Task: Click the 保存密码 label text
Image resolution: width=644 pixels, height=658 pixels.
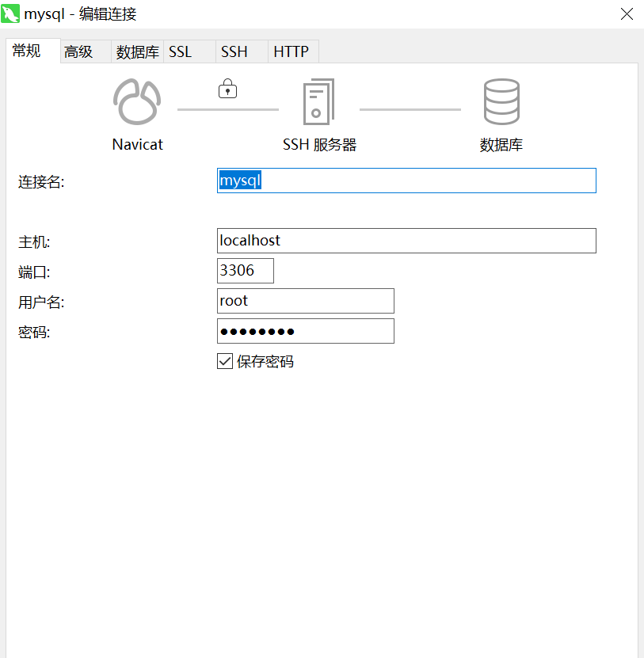Action: pyautogui.click(x=265, y=361)
